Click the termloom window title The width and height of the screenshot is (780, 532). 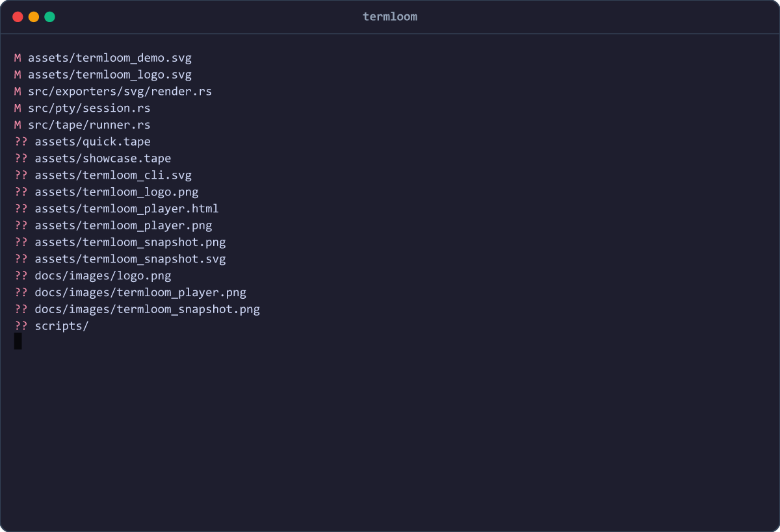pyautogui.click(x=390, y=17)
